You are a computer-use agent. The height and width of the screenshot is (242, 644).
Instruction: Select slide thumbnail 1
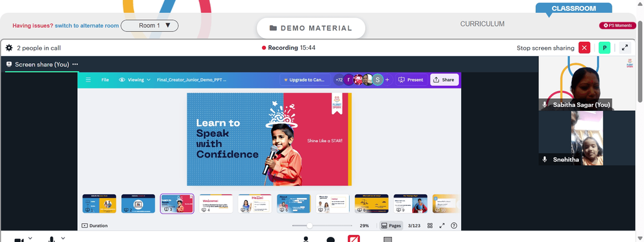(99, 204)
